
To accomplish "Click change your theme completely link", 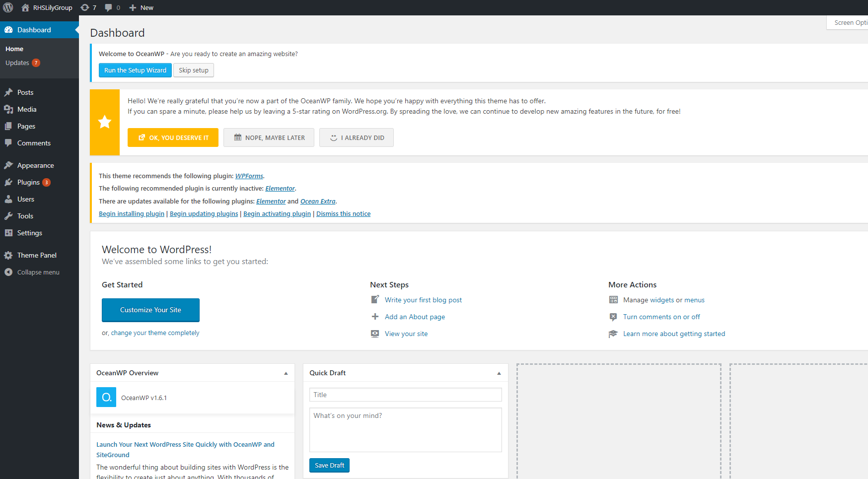I will 155,333.
